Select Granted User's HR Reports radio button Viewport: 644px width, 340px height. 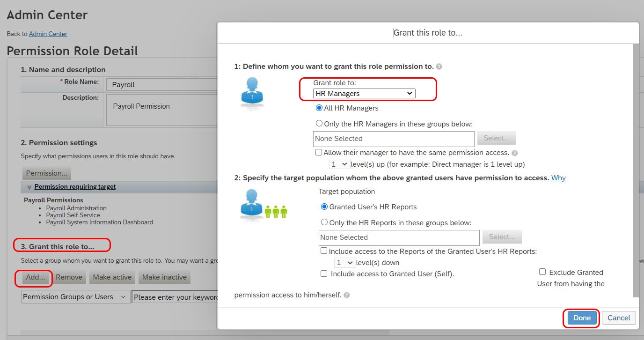coord(324,207)
